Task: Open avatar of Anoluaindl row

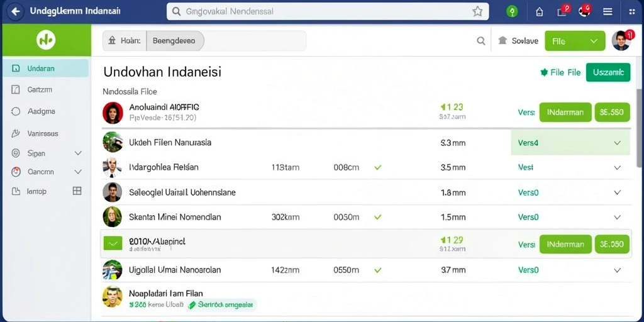Action: pyautogui.click(x=113, y=113)
